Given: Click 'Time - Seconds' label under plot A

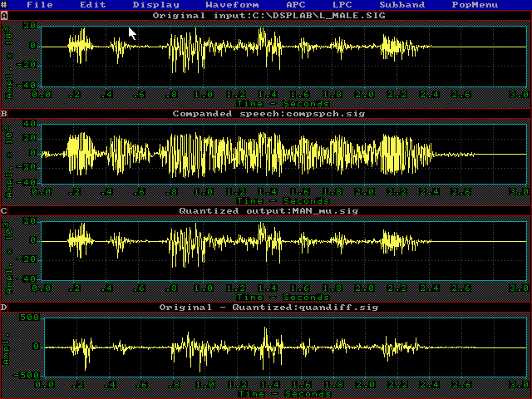Looking at the screenshot, I should point(283,103).
